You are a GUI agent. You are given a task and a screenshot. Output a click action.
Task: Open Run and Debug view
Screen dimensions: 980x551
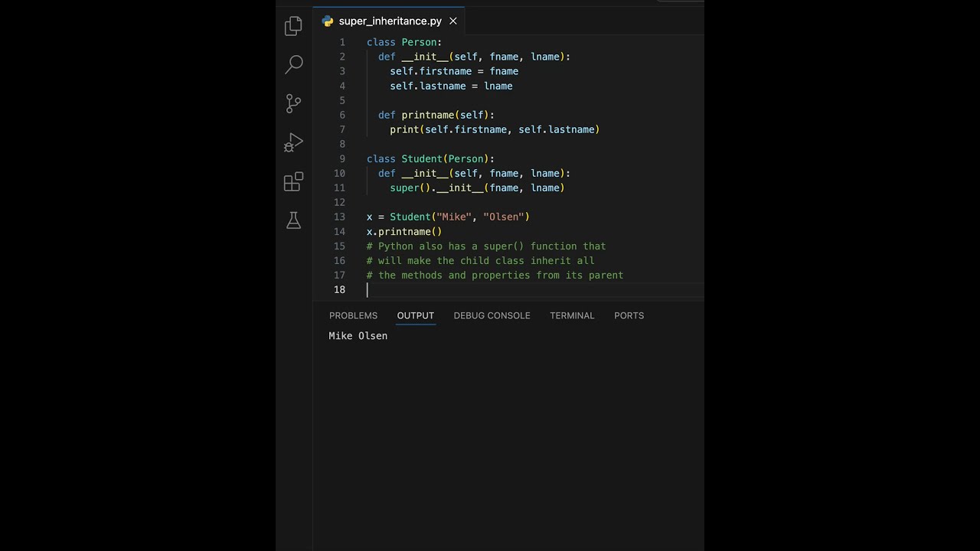[293, 143]
